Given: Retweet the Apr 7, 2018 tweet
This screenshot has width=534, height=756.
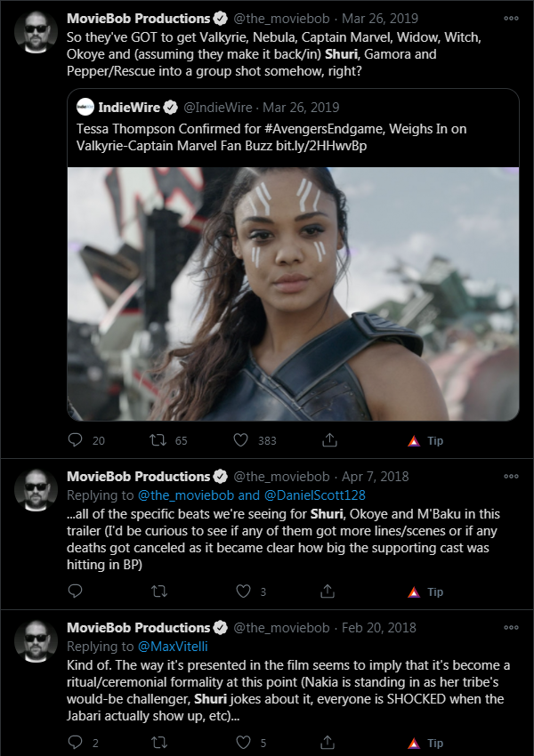Looking at the screenshot, I should coord(159,591).
